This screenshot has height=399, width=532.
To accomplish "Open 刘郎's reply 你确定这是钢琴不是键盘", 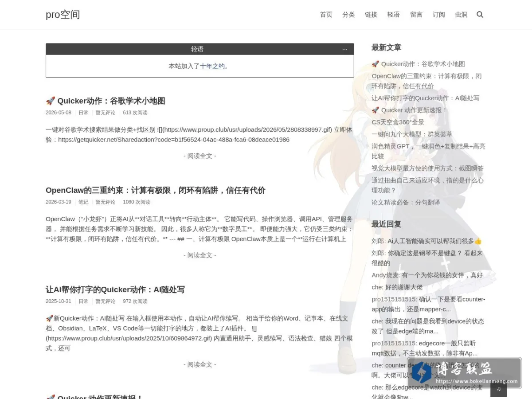I will (x=427, y=258).
